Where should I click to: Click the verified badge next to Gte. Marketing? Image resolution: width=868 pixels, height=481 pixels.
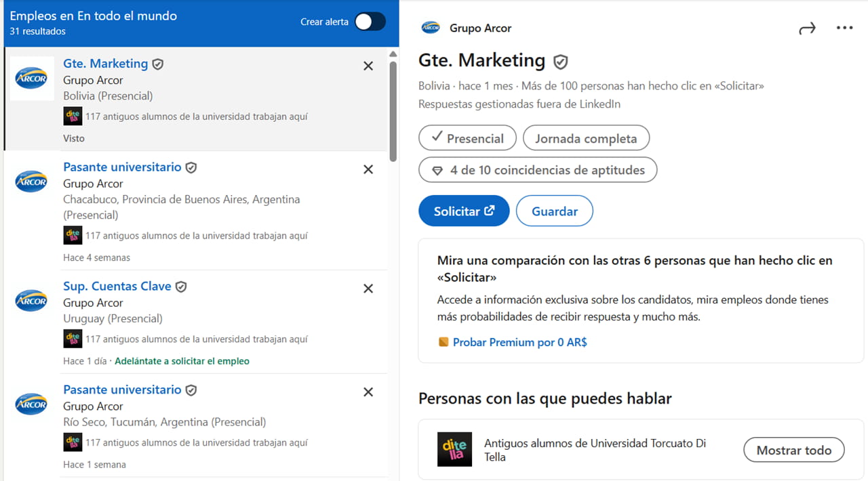click(x=560, y=61)
